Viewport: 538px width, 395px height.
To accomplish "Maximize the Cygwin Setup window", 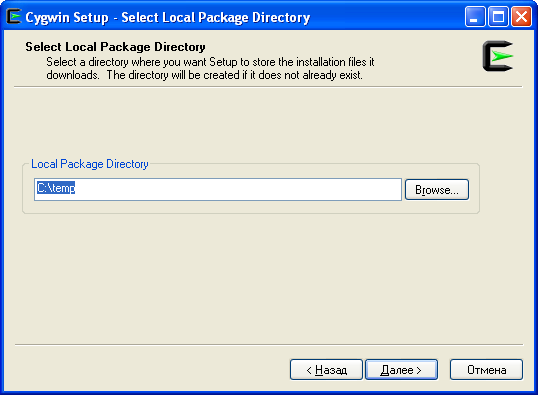I will (498, 16).
